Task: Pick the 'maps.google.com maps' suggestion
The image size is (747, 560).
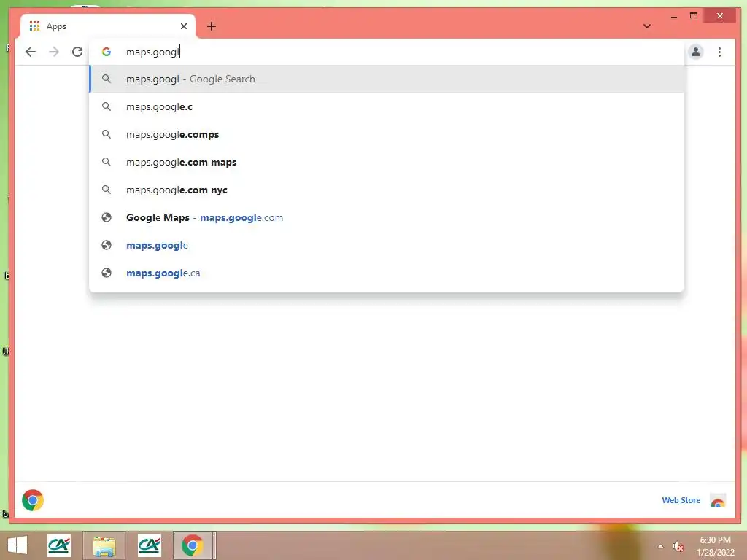Action: coord(387,162)
